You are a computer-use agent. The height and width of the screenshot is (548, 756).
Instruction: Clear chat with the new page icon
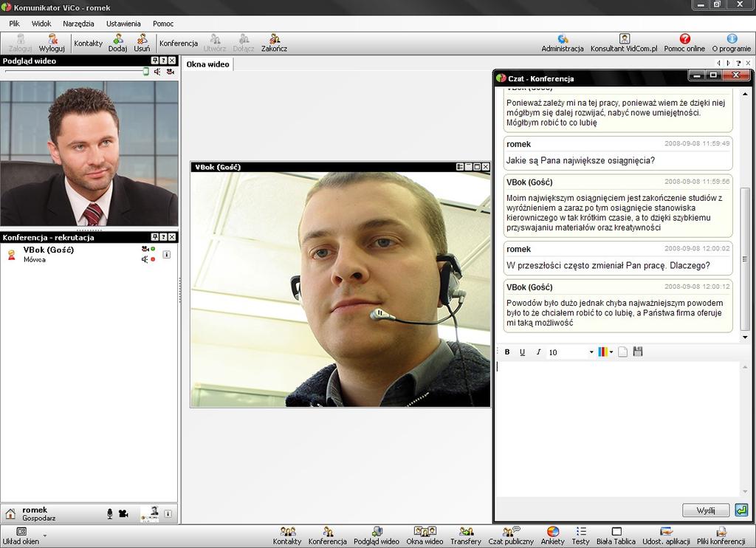[623, 352]
